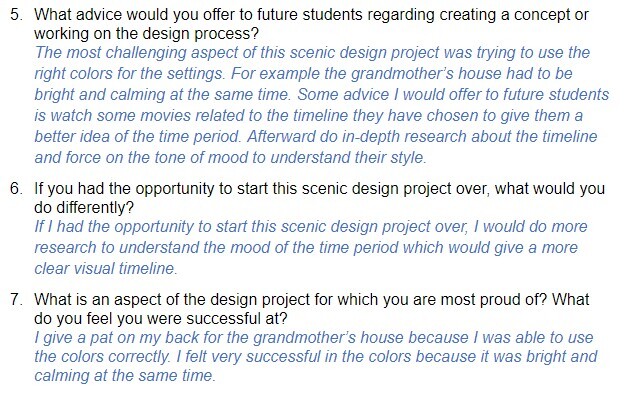Click 'The most challenging aspect' answer line
The image size is (625, 393).
click(312, 53)
